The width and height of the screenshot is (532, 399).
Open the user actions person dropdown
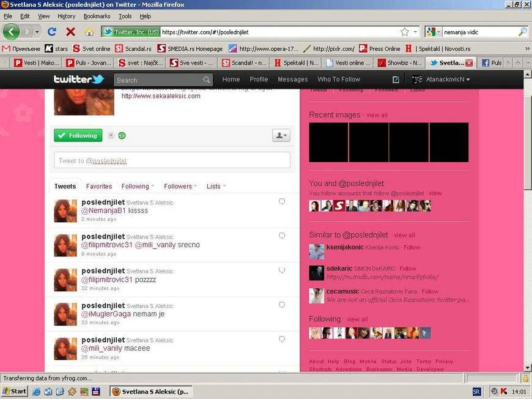281,135
